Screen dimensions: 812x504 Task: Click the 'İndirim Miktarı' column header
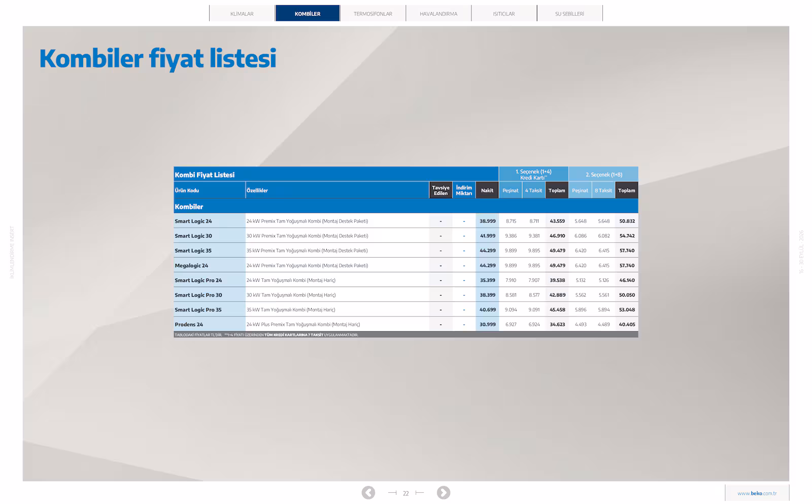pos(464,191)
